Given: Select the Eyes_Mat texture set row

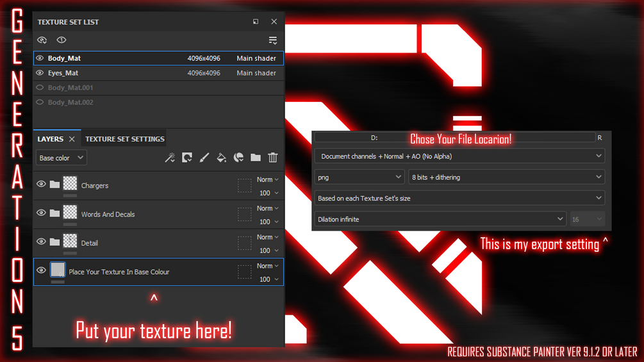Looking at the screenshot, I should point(158,73).
